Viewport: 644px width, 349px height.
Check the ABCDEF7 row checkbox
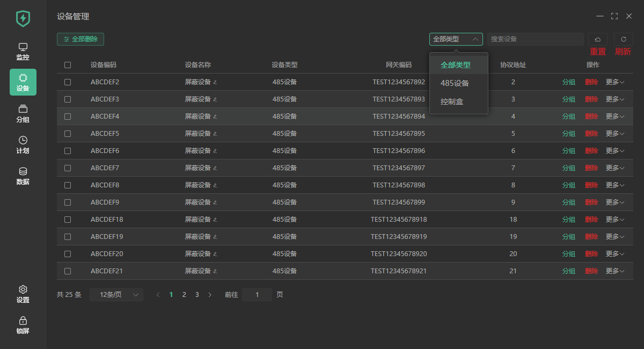68,168
